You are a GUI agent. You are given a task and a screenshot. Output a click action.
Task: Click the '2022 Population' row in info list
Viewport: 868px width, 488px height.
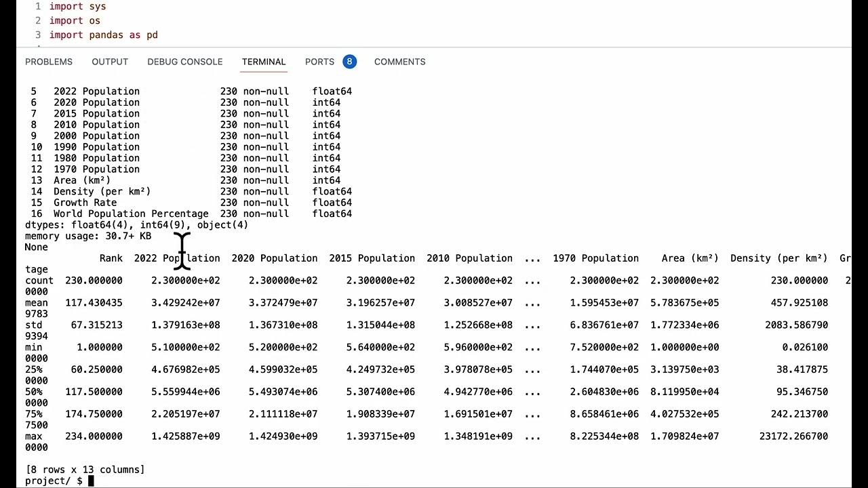[x=191, y=91]
